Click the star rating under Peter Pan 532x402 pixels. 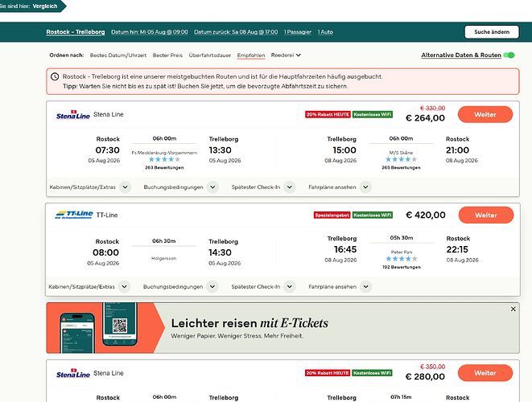coord(402,259)
